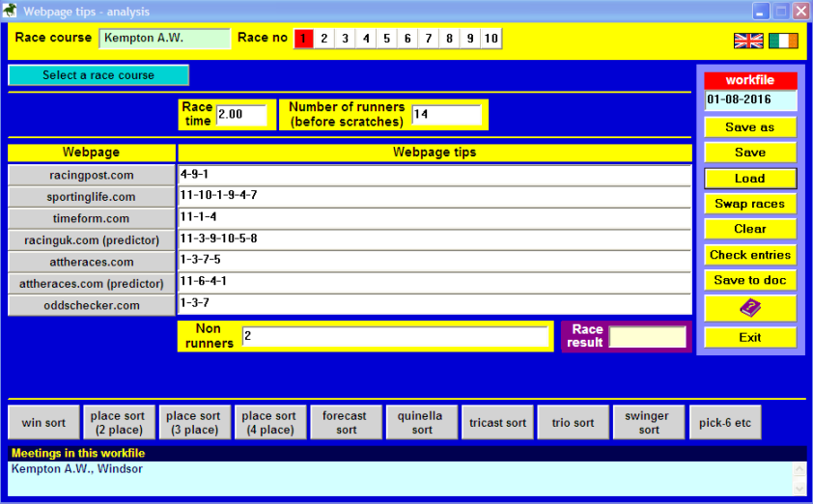Choose race number 10
Screen dimensions: 813x504
click(491, 39)
